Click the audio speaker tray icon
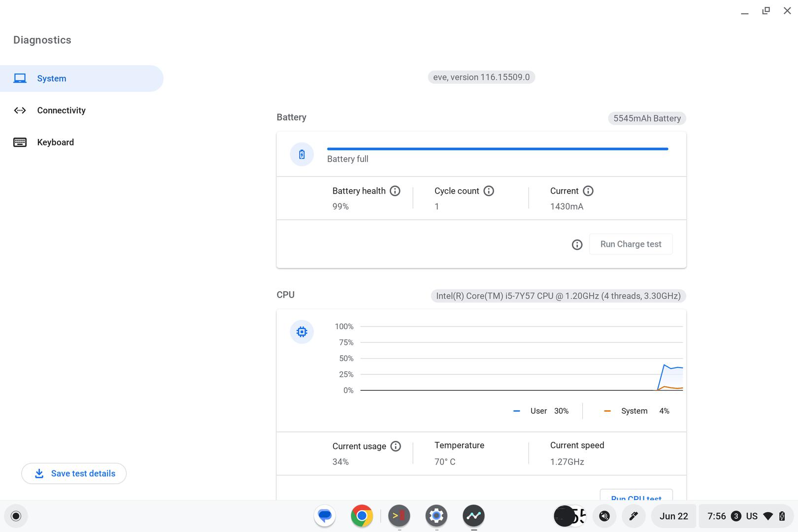Image resolution: width=798 pixels, height=532 pixels. pyautogui.click(x=604, y=516)
